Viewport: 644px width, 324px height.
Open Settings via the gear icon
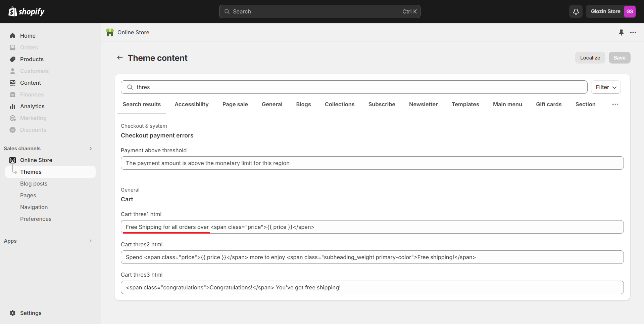click(x=13, y=313)
